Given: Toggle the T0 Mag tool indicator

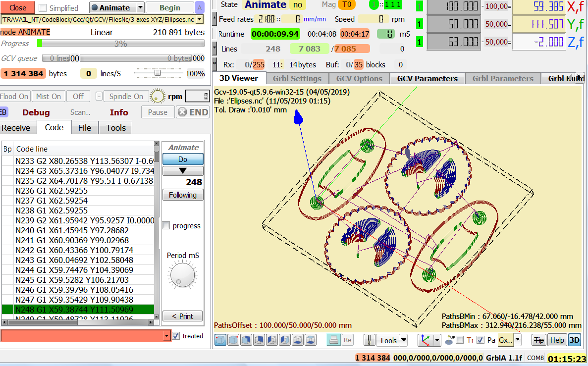Looking at the screenshot, I should [x=347, y=4].
